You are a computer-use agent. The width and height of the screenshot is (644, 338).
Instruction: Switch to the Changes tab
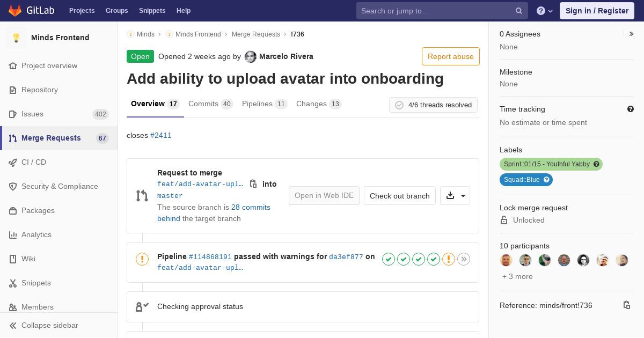319,104
